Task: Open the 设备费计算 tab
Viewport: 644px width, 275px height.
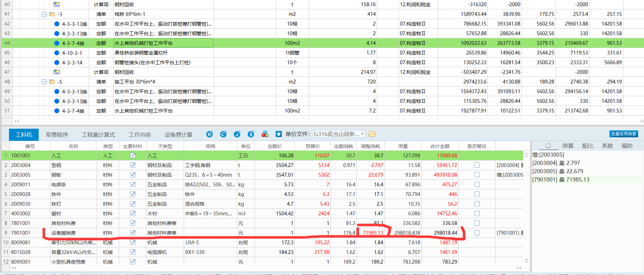Action: point(179,135)
